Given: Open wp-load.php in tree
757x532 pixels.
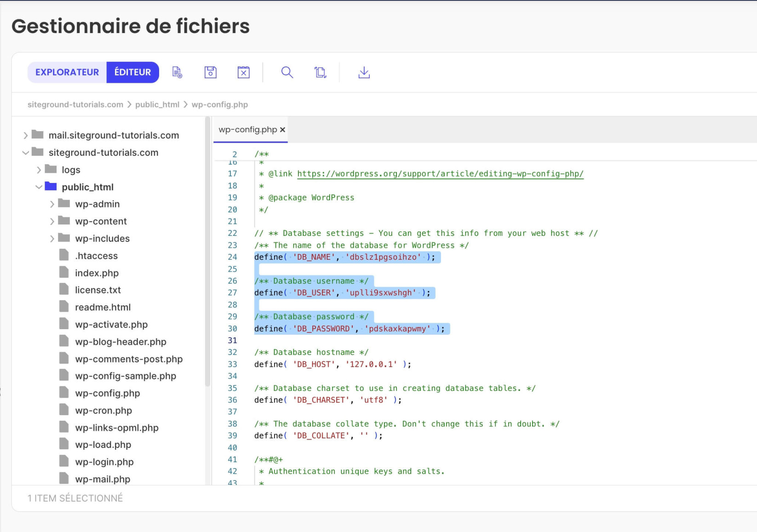Looking at the screenshot, I should click(x=103, y=445).
